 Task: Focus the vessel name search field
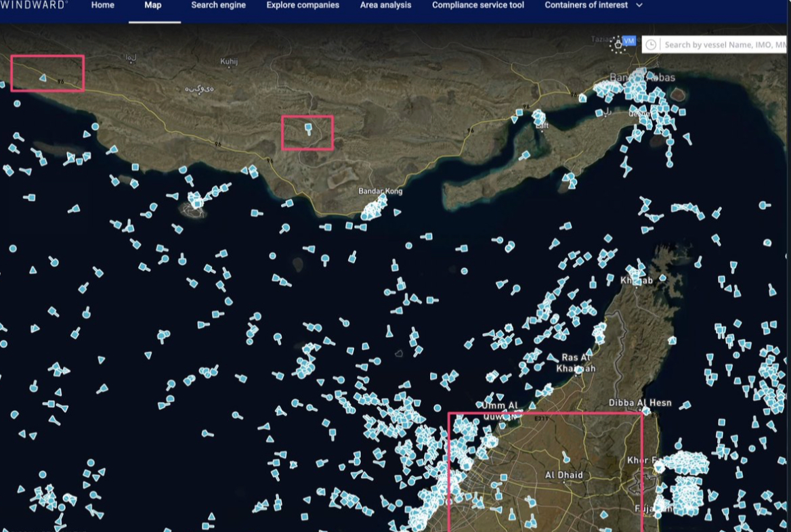click(x=723, y=45)
